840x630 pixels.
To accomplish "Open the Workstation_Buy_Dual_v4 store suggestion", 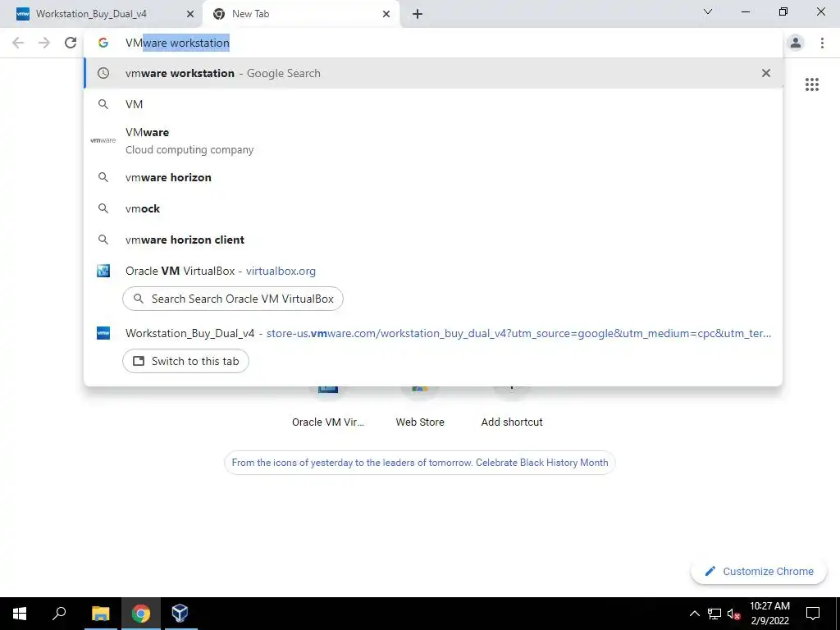I will [433, 333].
